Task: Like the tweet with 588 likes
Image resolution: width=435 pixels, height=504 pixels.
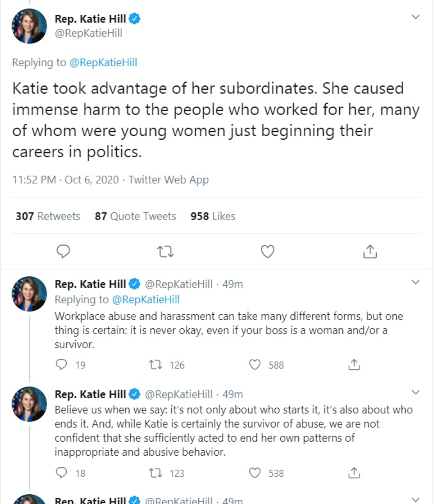Action: (x=255, y=365)
